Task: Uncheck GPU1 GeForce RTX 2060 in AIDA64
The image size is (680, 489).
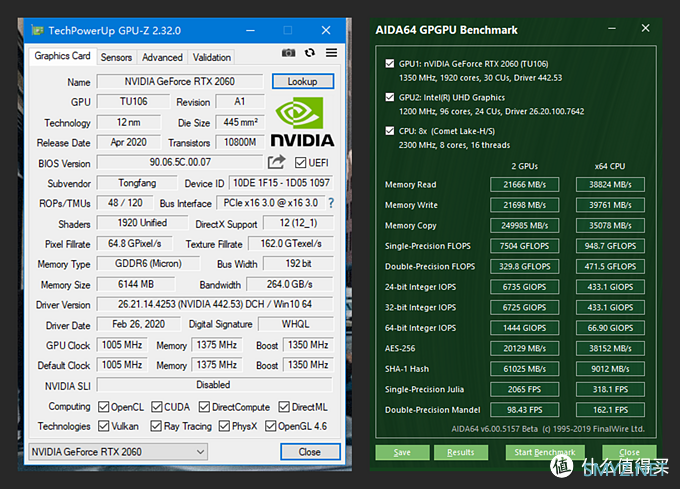Action: (389, 63)
